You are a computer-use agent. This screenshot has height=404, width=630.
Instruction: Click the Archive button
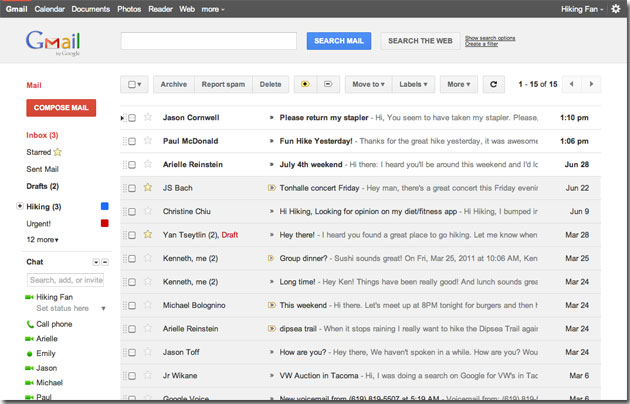pos(174,84)
